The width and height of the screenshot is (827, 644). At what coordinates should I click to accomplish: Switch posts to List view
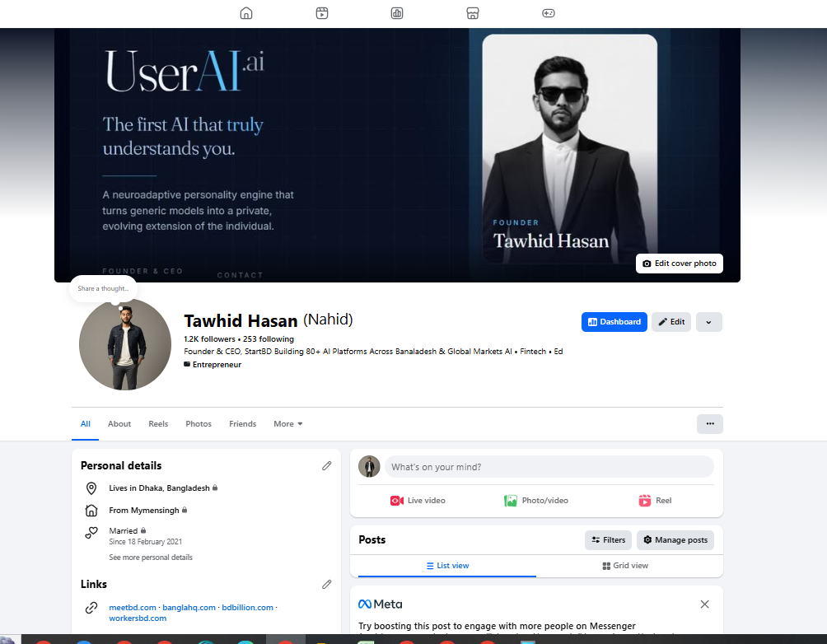tap(447, 566)
